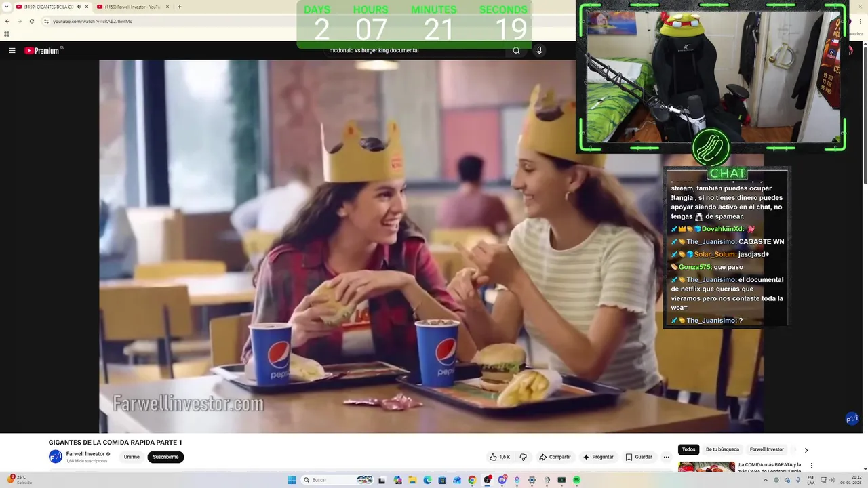Start voice search with microphone icon

(x=539, y=51)
